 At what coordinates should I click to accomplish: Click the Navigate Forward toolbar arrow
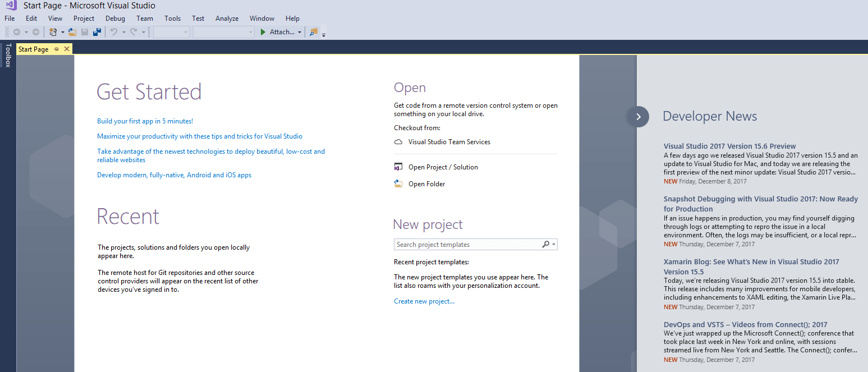click(36, 32)
